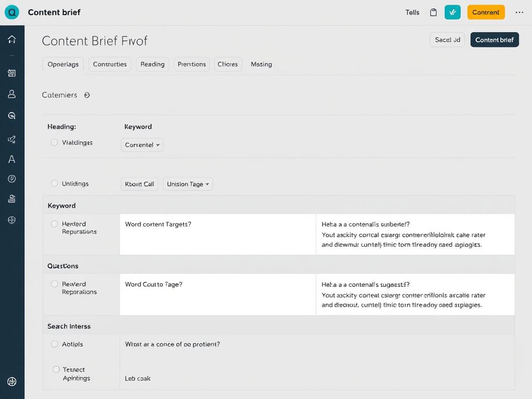Image resolution: width=532 pixels, height=399 pixels.
Task: Click the orange Contrent button
Action: click(x=486, y=12)
